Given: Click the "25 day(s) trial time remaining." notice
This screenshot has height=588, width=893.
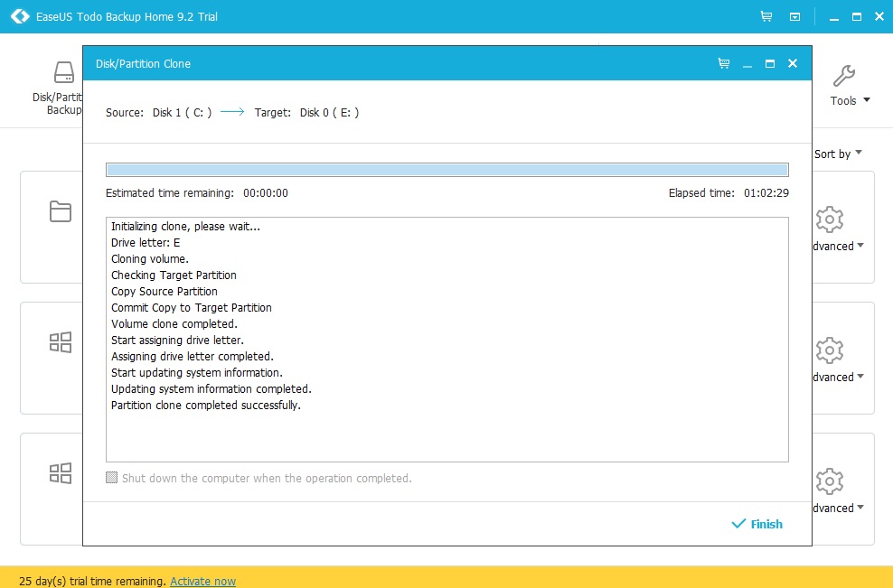Looking at the screenshot, I should [x=93, y=581].
